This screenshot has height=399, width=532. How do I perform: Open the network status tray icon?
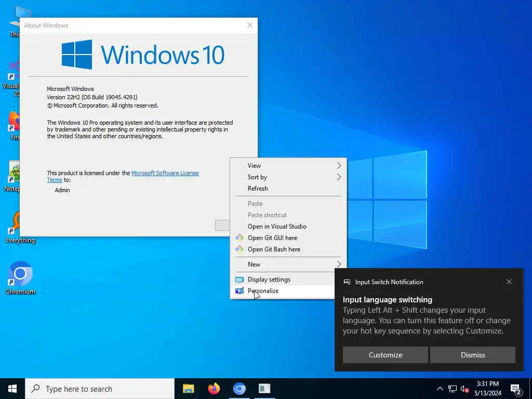point(453,389)
